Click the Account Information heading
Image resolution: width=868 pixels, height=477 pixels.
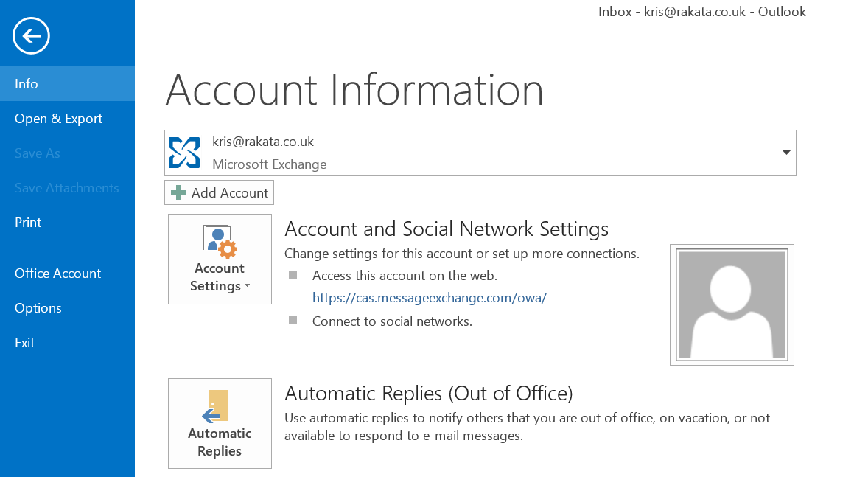pyautogui.click(x=354, y=90)
